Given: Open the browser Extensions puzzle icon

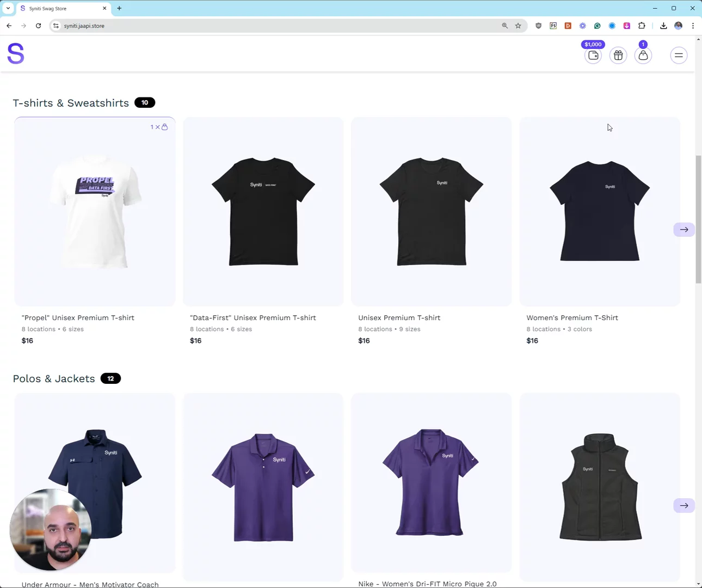Looking at the screenshot, I should 642,26.
